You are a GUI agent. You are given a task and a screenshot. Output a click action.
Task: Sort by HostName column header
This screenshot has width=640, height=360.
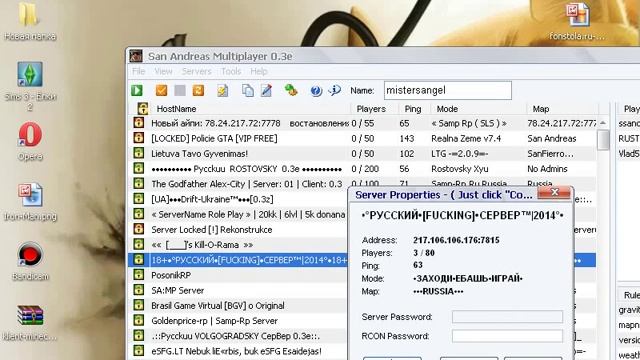(x=251, y=109)
